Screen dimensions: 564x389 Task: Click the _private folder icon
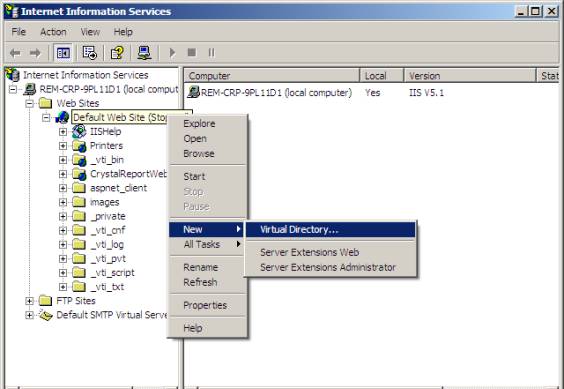79,216
